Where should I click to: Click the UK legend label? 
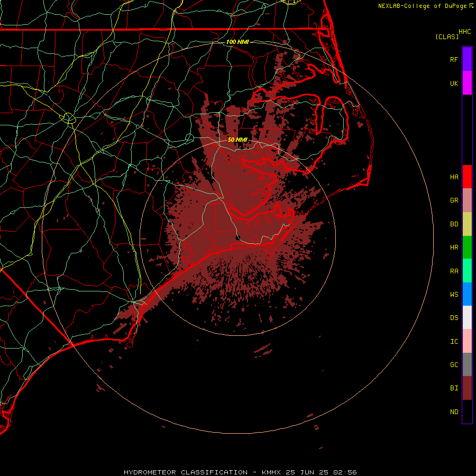click(454, 83)
